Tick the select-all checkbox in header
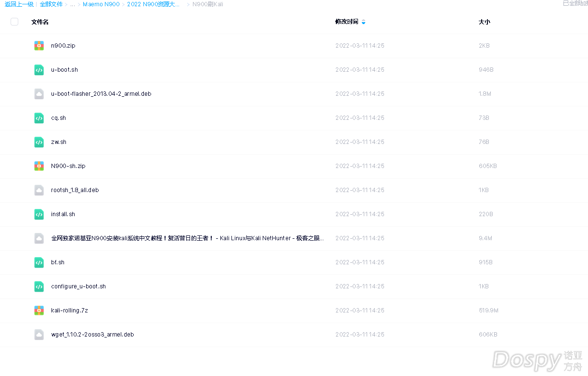 point(14,22)
